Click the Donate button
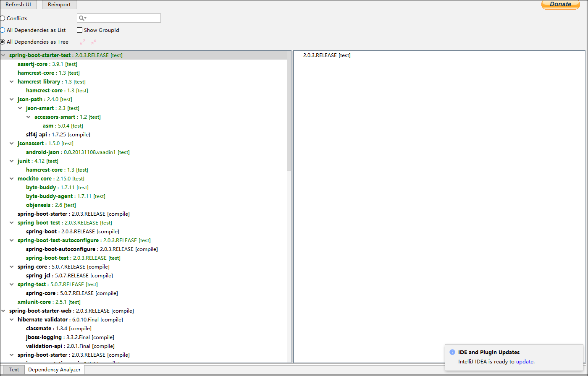This screenshot has height=376, width=588. 560,4
